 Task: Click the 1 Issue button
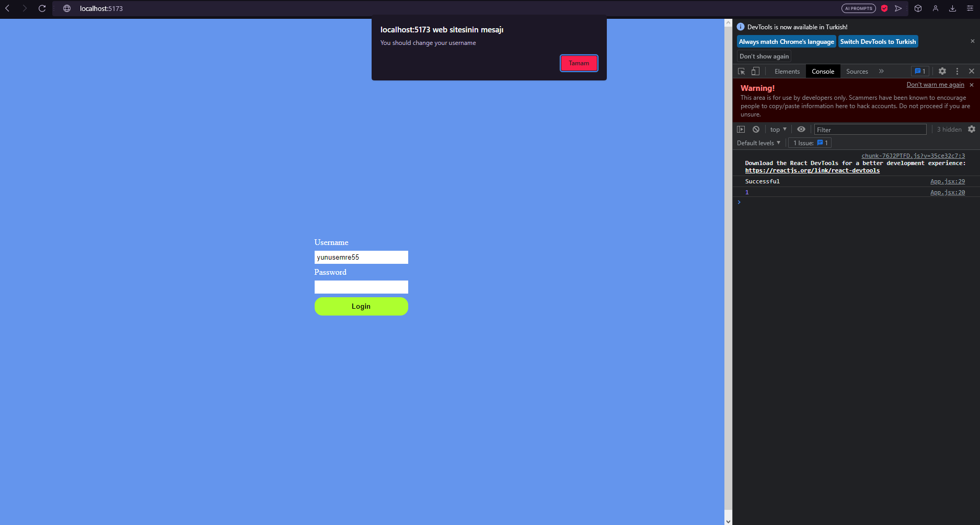(810, 143)
